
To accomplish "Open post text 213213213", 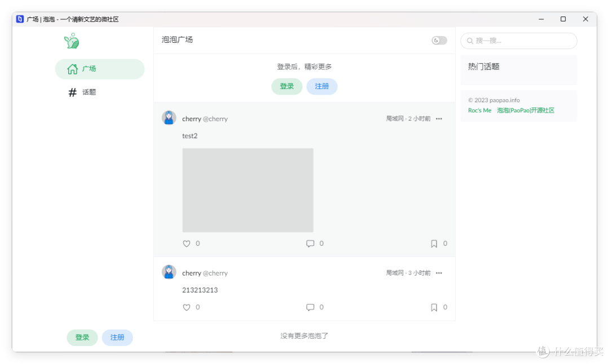I will 200,290.
